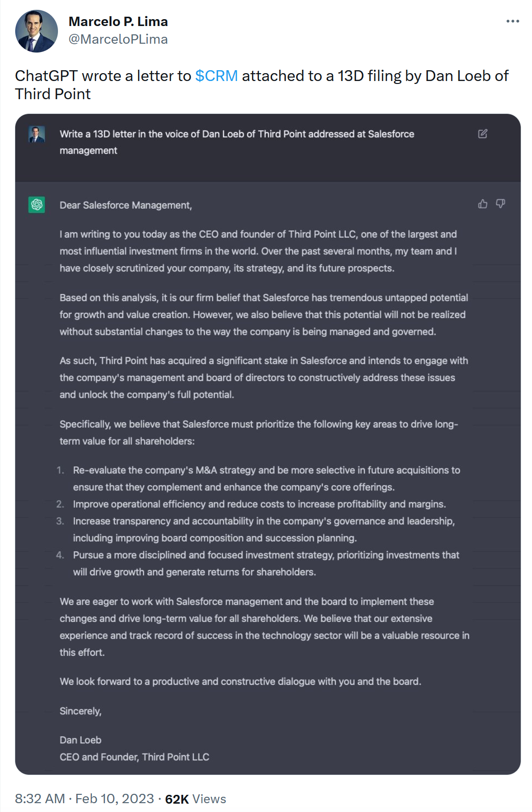Click list item three about transparency and accountability
The height and width of the screenshot is (812, 532).
[263, 521]
